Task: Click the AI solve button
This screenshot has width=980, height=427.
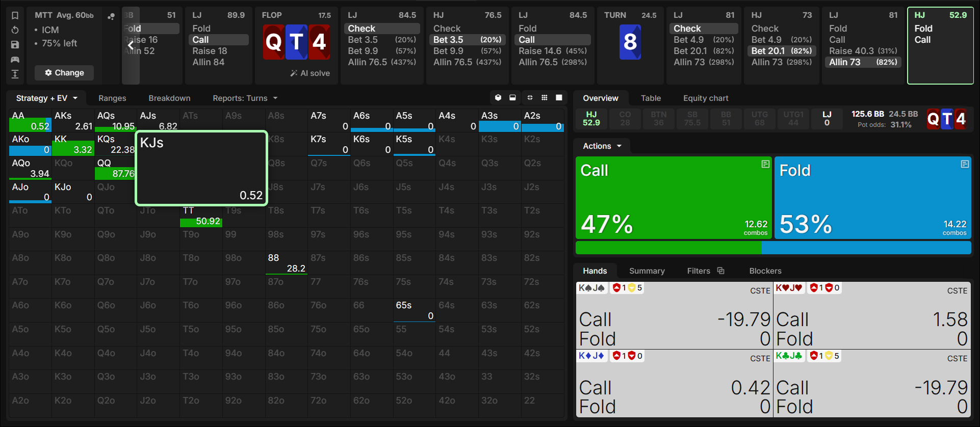Action: [310, 73]
